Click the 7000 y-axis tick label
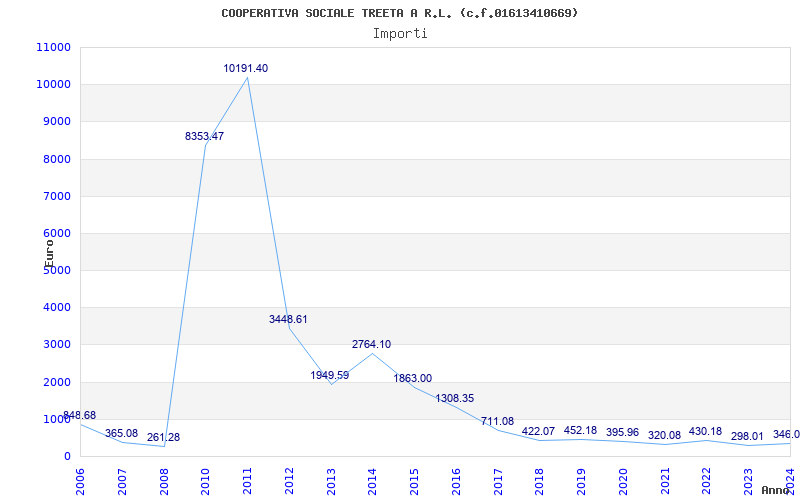Viewport: 800px width, 500px height. [56, 196]
